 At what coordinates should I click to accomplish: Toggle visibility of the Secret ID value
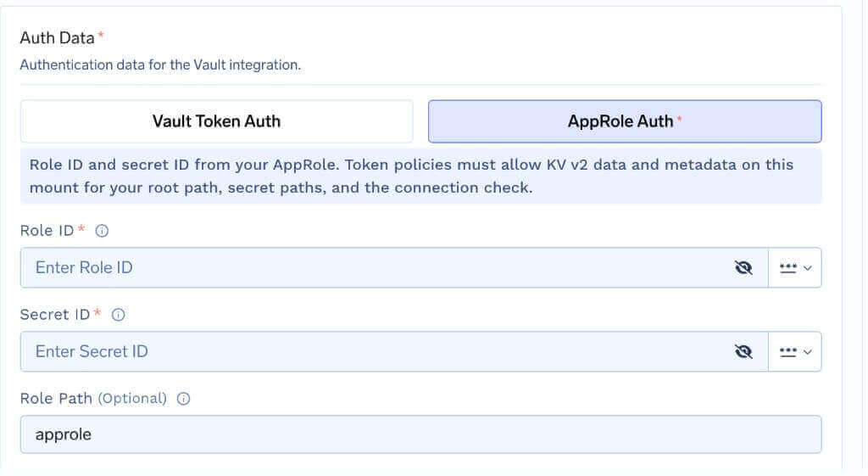(743, 352)
